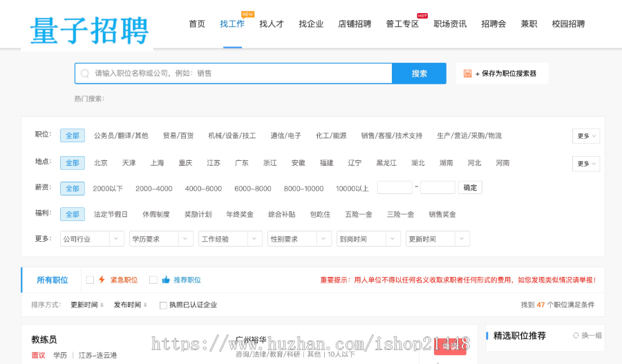Select salary range 10000以上
622x364 pixels.
coord(352,189)
